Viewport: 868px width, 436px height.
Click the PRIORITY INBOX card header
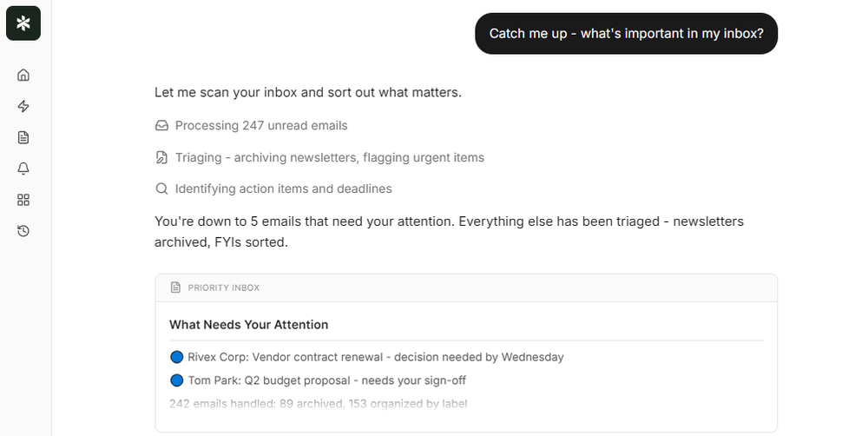[x=466, y=287]
